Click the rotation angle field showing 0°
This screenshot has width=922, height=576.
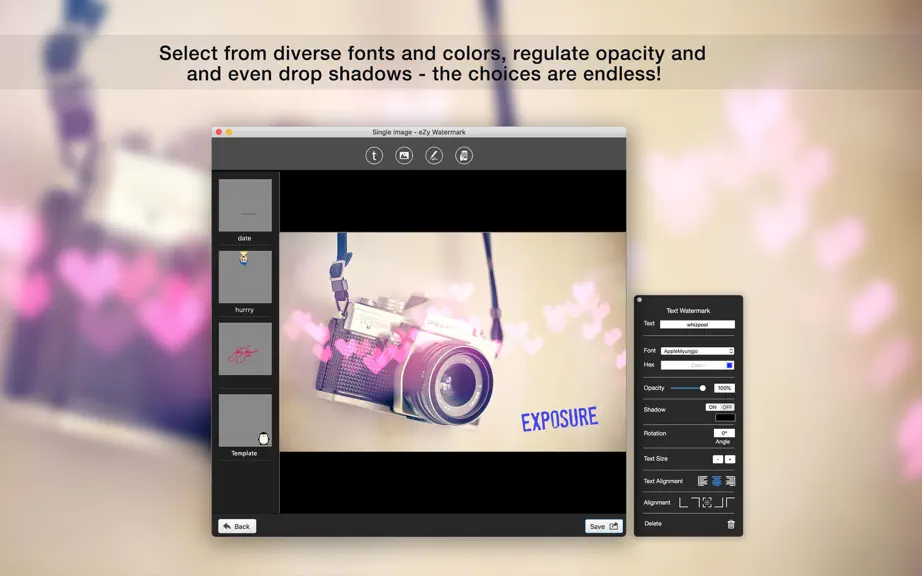[x=724, y=433]
